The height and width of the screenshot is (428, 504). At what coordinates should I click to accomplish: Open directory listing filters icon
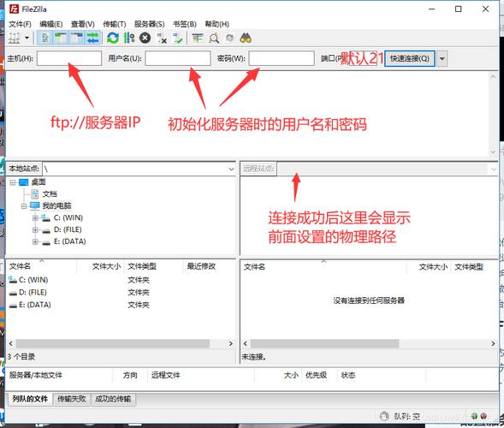(198, 38)
